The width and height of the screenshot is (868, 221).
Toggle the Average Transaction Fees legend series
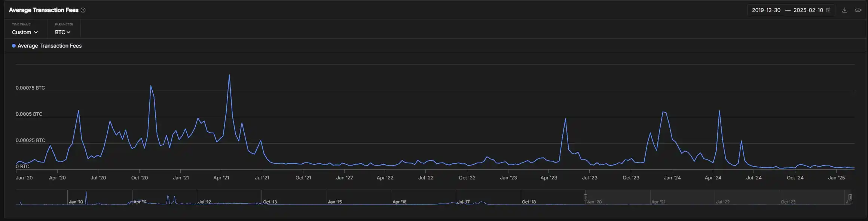pyautogui.click(x=49, y=46)
